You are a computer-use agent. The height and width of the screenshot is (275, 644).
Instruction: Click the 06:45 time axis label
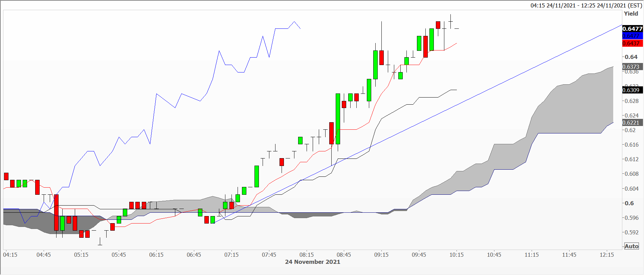[x=194, y=255]
